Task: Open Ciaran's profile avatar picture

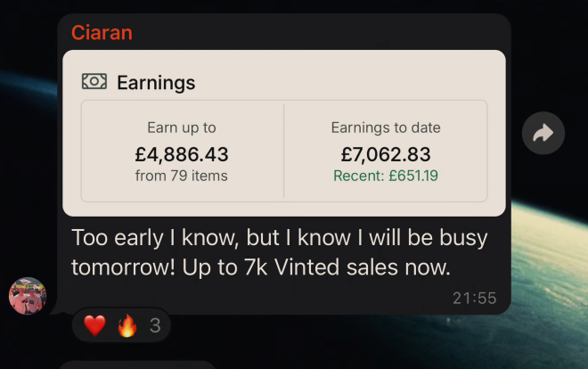Action: pyautogui.click(x=28, y=296)
